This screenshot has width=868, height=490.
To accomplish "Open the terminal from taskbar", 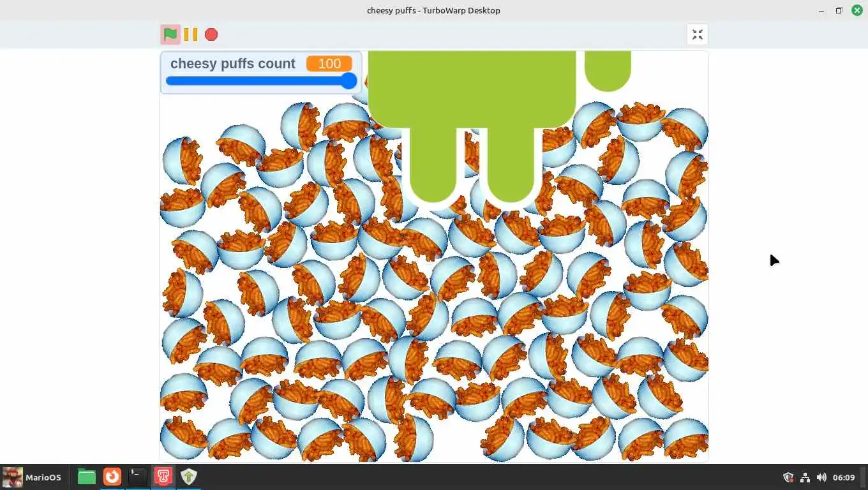I will 138,477.
